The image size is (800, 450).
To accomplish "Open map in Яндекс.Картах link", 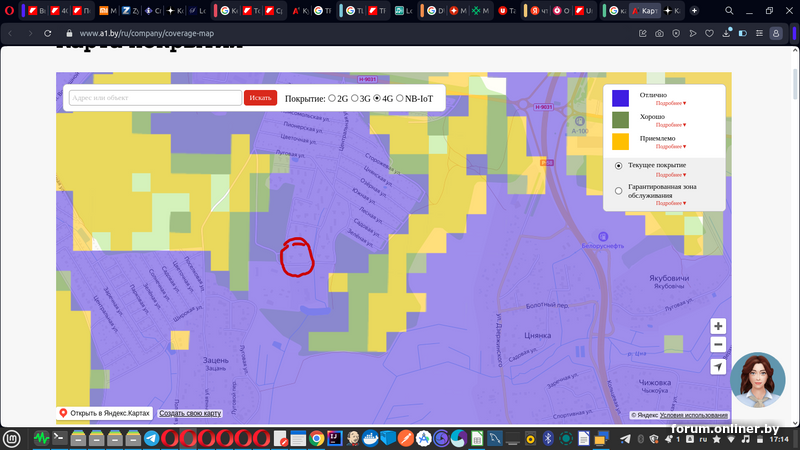I will coord(105,413).
